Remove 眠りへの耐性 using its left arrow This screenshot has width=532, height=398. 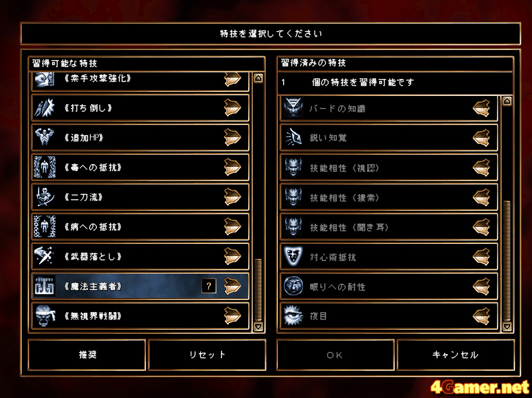(481, 287)
